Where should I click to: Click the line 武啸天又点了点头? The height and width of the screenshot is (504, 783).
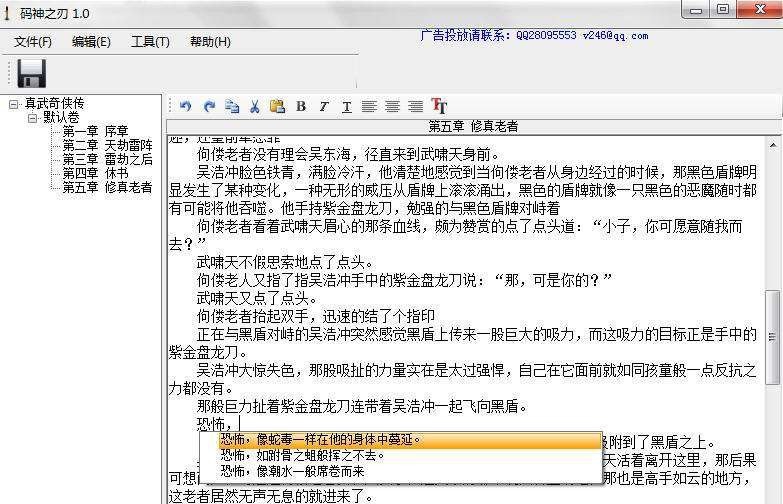click(x=258, y=298)
